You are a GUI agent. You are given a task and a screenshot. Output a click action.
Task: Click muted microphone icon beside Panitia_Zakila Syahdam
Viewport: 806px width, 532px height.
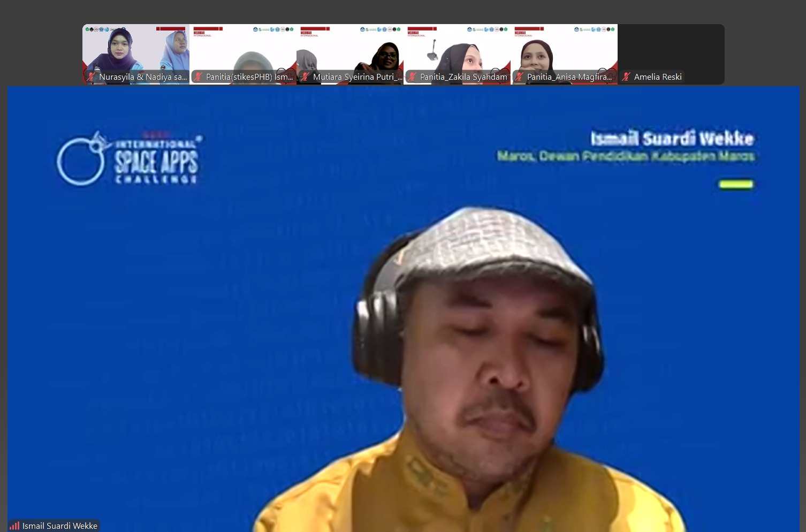point(412,77)
